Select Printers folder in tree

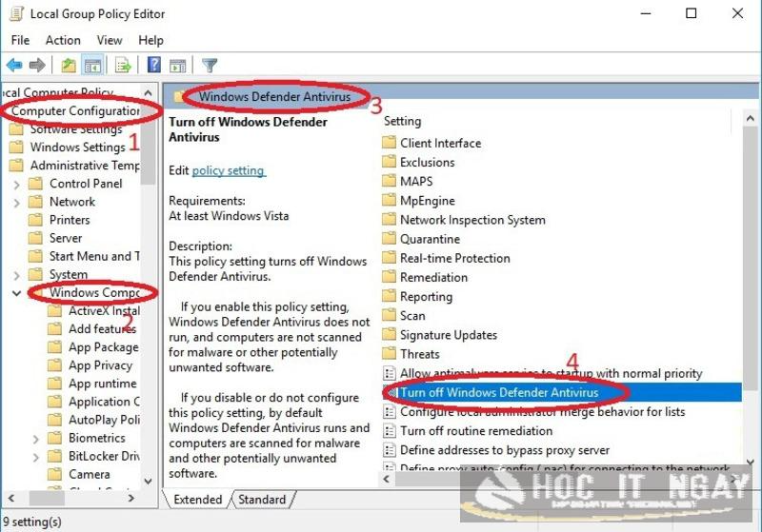tap(59, 220)
